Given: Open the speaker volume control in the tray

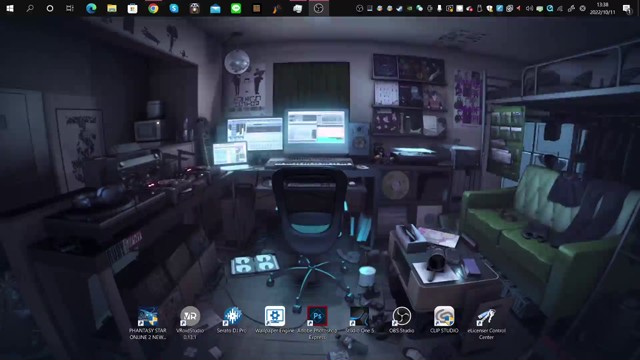Looking at the screenshot, I should [529, 9].
